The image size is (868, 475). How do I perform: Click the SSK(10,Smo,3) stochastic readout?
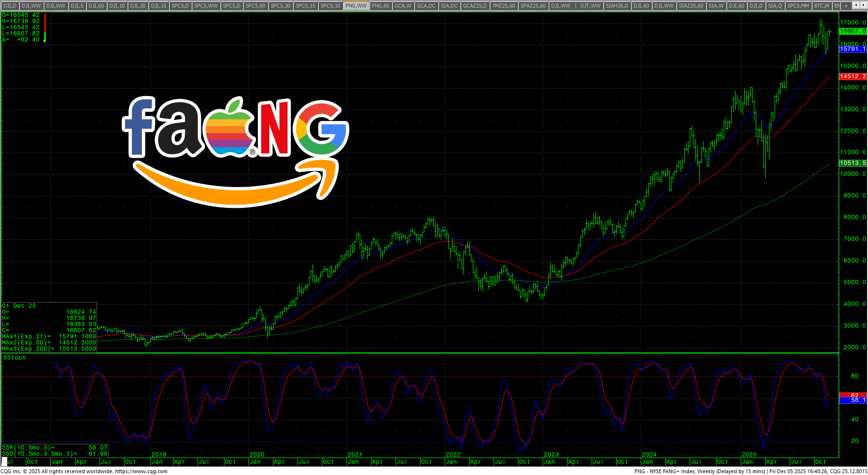[54, 448]
